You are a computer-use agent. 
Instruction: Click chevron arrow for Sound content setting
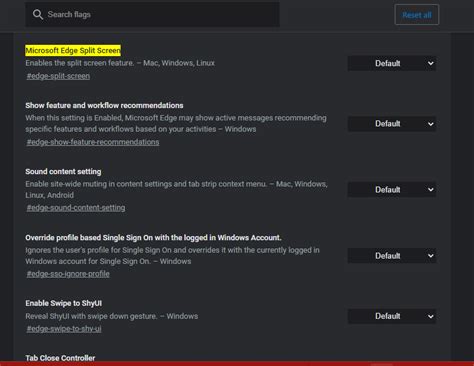pos(431,190)
